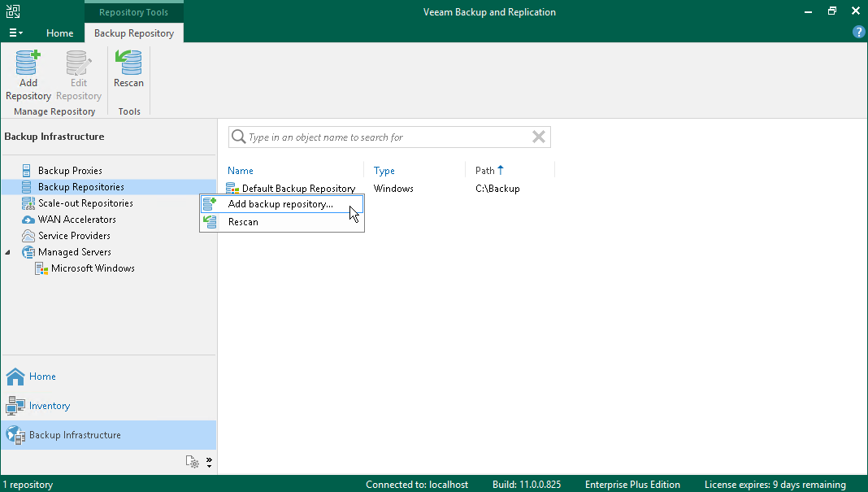Click the C:\Backup path cell
This screenshot has height=492, width=868.
pos(497,189)
